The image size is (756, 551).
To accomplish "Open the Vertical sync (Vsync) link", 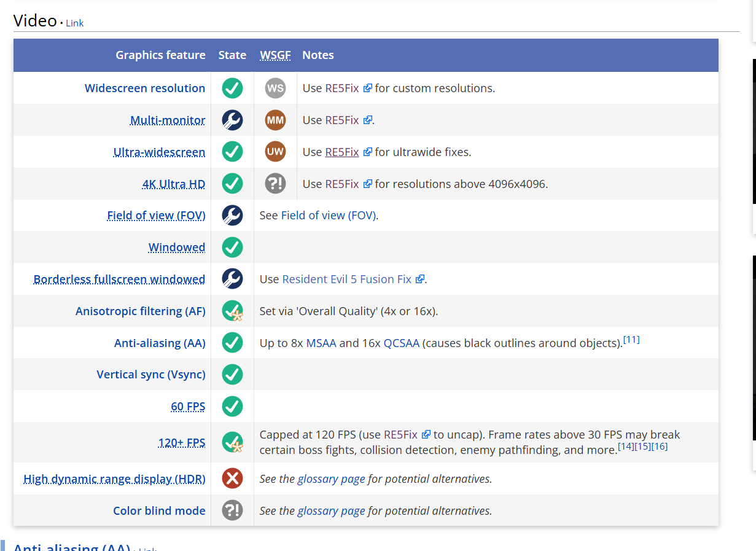I will pyautogui.click(x=151, y=375).
